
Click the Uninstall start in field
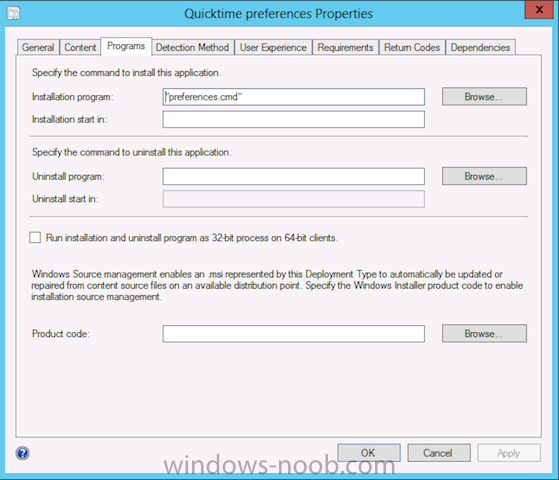point(293,199)
